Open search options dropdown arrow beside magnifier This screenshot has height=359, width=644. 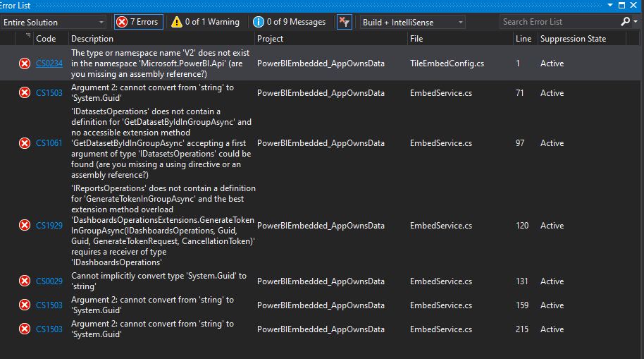click(636, 21)
